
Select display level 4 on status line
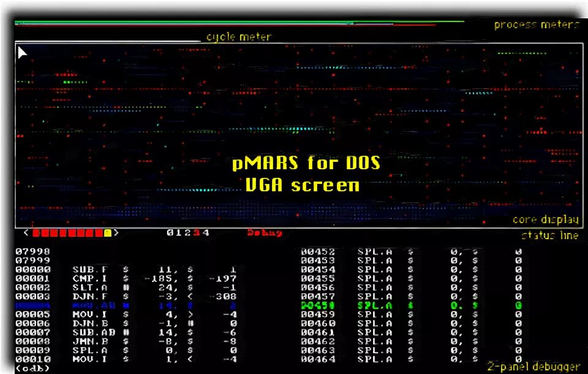(x=206, y=233)
